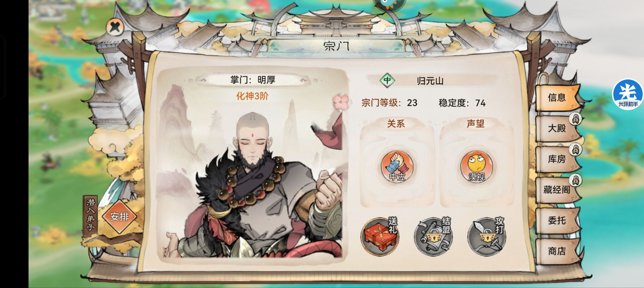Switch to the 商店 tab
Viewport: 644px width, 288px height.
pyautogui.click(x=557, y=251)
